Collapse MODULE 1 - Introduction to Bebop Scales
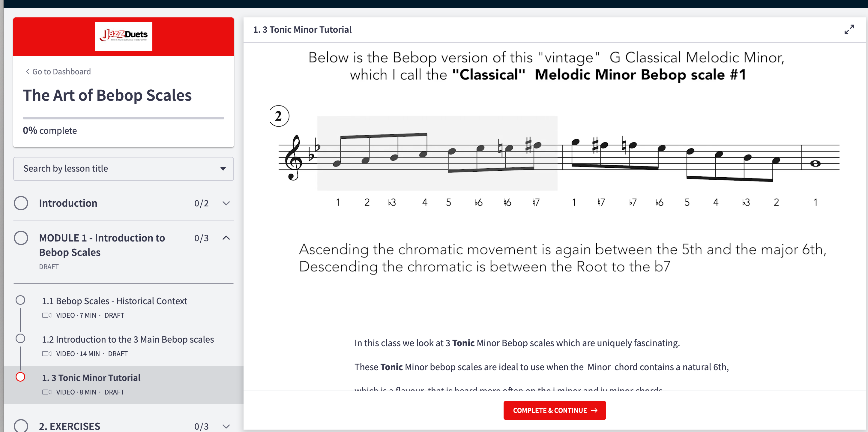Screen dimensions: 868x432 (226, 238)
